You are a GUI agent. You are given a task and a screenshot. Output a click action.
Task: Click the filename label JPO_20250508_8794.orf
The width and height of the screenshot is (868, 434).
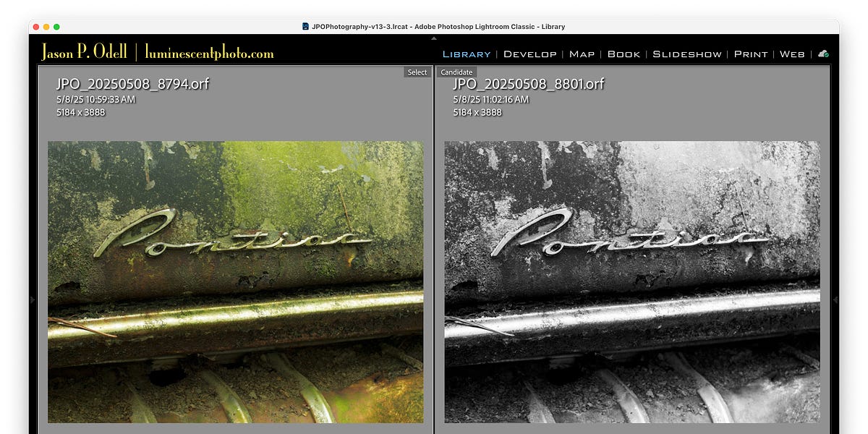[132, 84]
